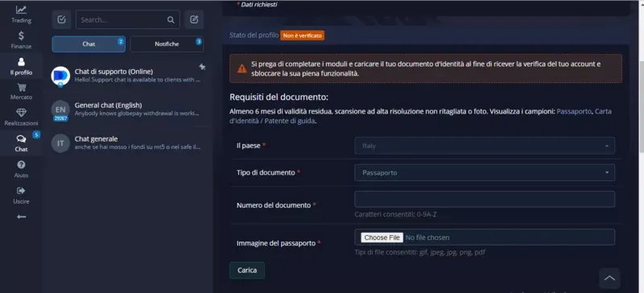Open Chat speech bubble icon in sidebar
Viewport: 644px width, 293px height.
21,139
